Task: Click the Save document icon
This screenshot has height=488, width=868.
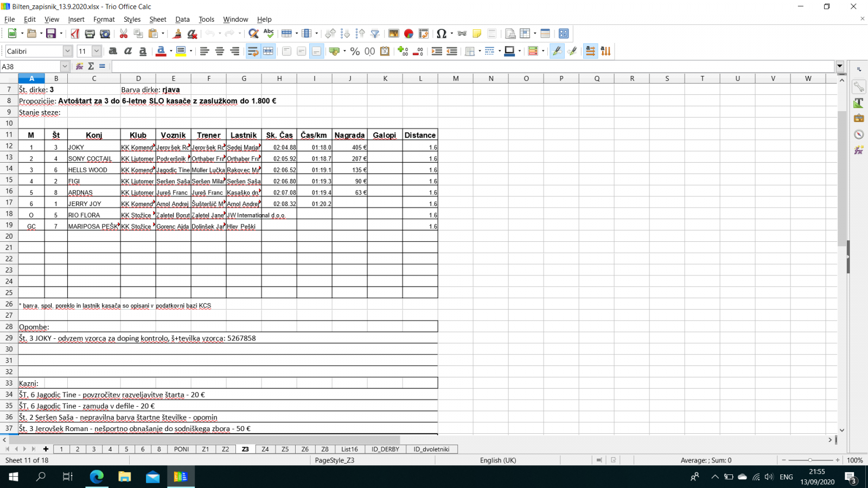Action: (50, 34)
